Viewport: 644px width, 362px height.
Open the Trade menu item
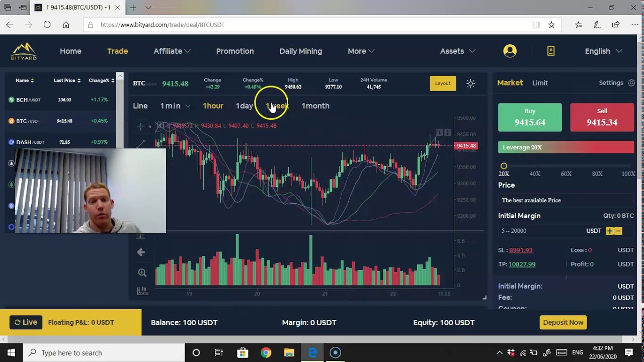click(x=117, y=51)
